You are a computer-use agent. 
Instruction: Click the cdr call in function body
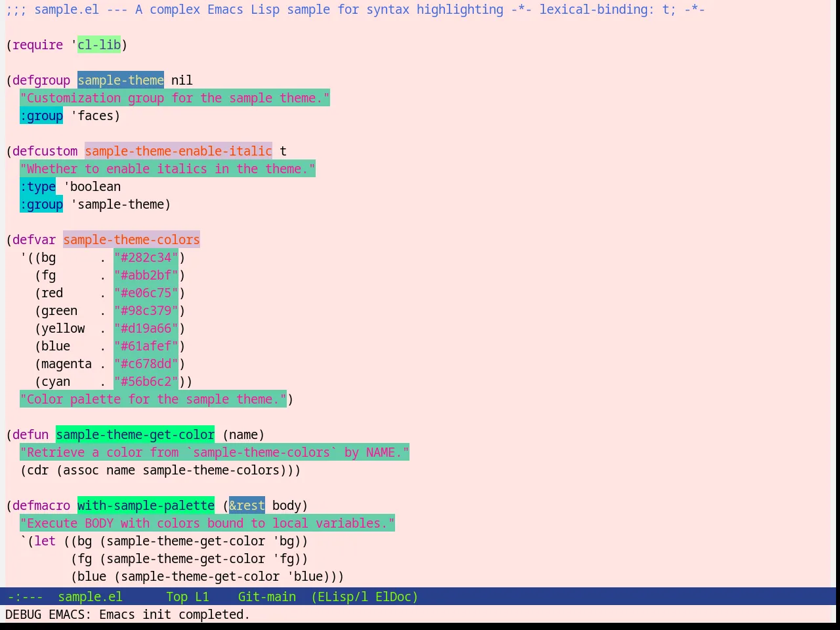click(38, 470)
